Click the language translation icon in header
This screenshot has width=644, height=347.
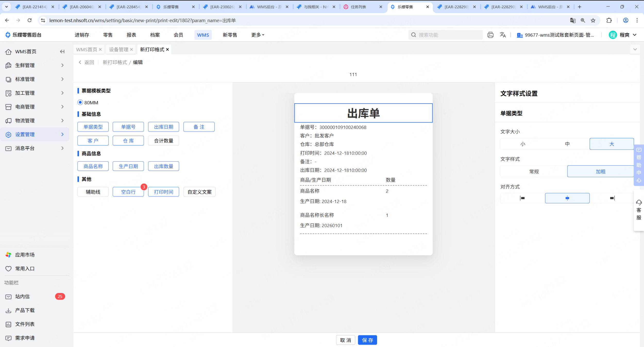click(x=503, y=35)
